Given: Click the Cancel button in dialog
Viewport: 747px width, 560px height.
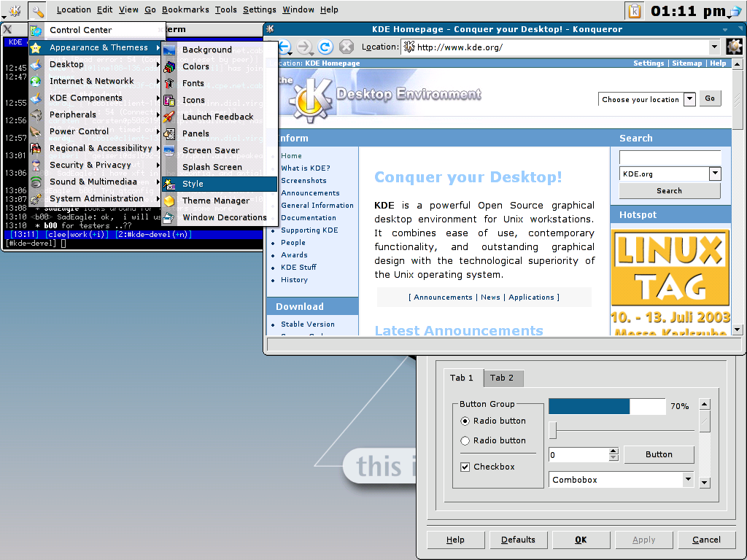Looking at the screenshot, I should pyautogui.click(x=706, y=540).
